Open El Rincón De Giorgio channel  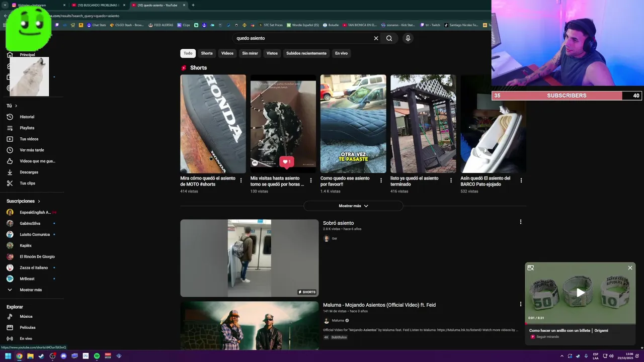pos(37,256)
